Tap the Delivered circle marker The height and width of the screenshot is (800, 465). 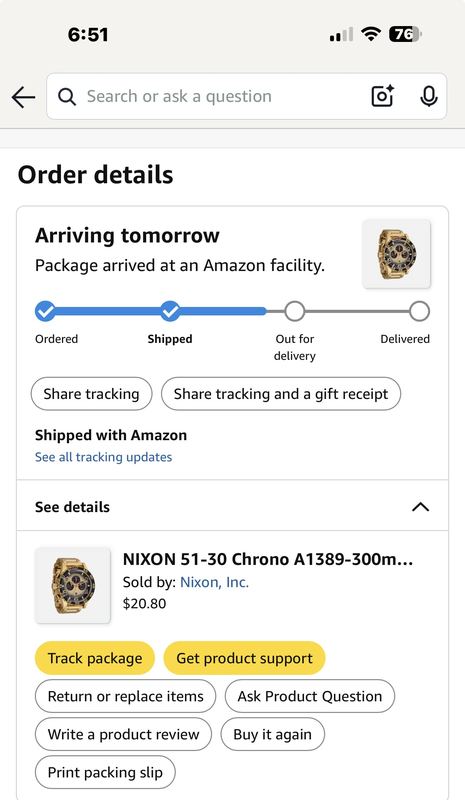419,311
